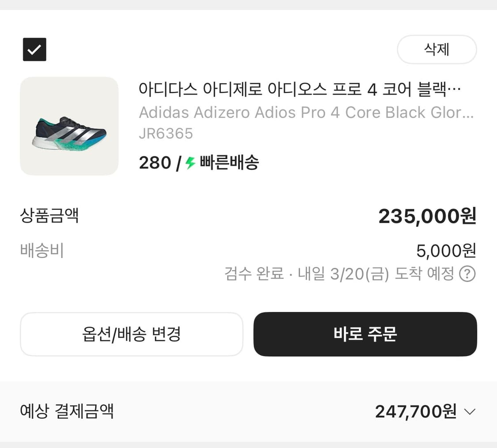Viewport: 497px width, 448px height.
Task: Click the model number JR6365
Action: coord(166,134)
